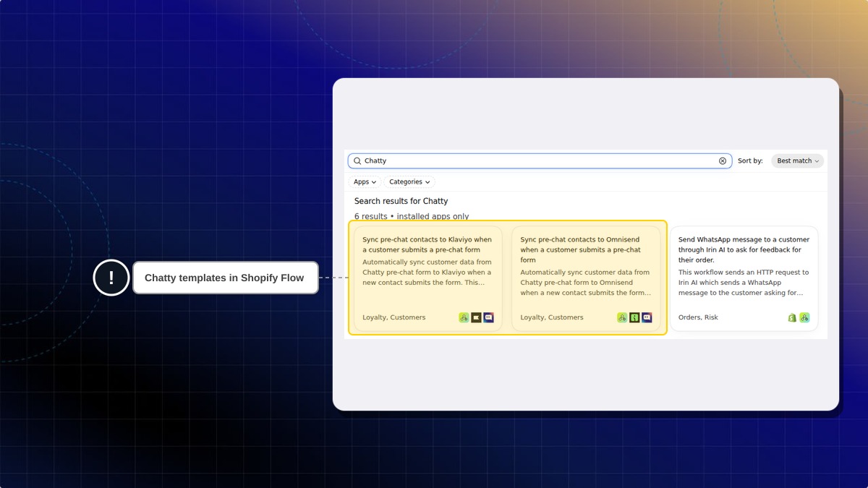Open the Omnisend pre-chat sync template
The image size is (868, 488).
(x=586, y=279)
